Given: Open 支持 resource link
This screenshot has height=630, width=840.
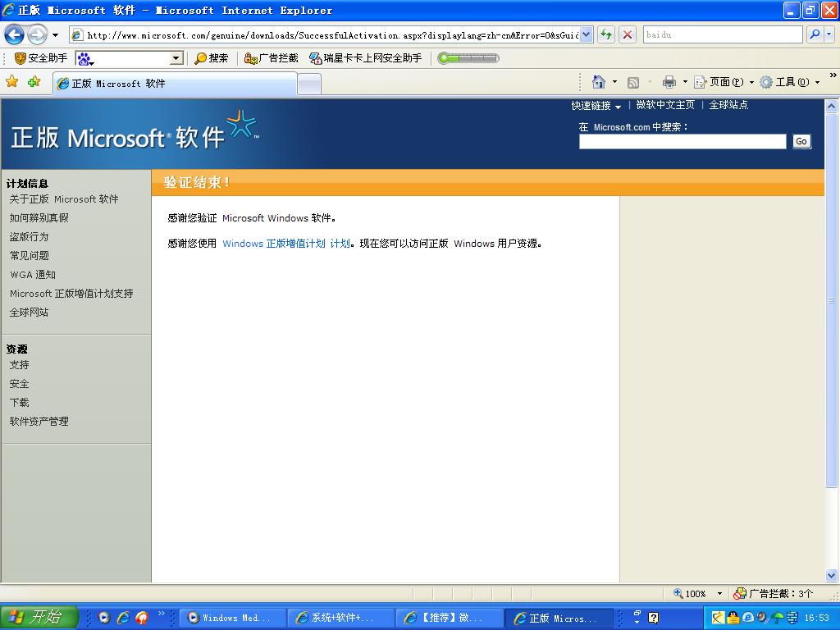Looking at the screenshot, I should pyautogui.click(x=20, y=365).
